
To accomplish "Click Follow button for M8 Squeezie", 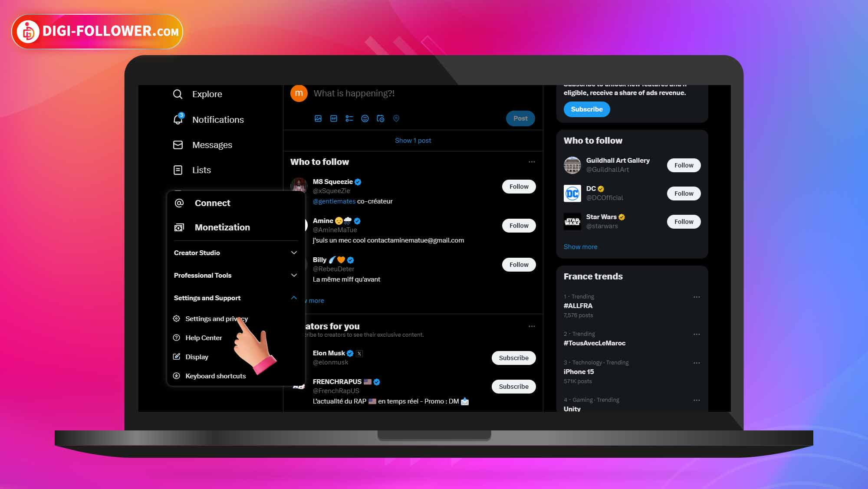I will pos(519,186).
